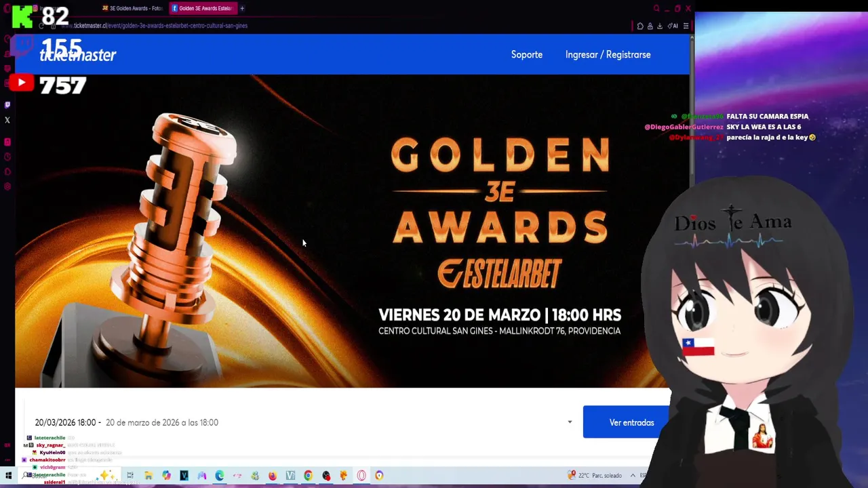
Task: Click the @DiegoGablerGutierrez chat username
Action: click(684, 127)
